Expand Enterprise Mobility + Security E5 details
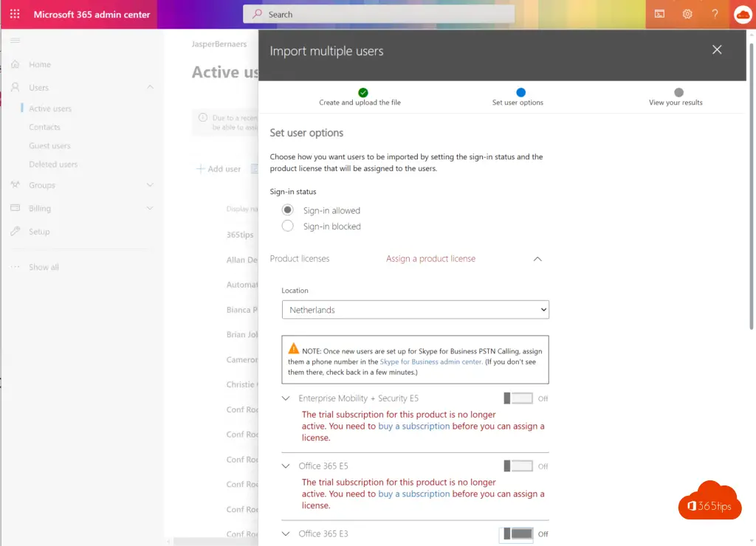The height and width of the screenshot is (546, 756). coord(286,398)
